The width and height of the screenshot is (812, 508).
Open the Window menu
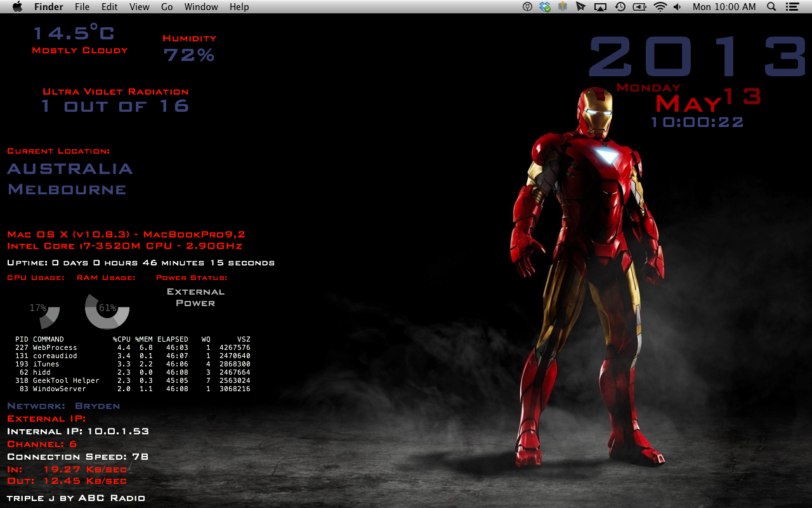[201, 7]
